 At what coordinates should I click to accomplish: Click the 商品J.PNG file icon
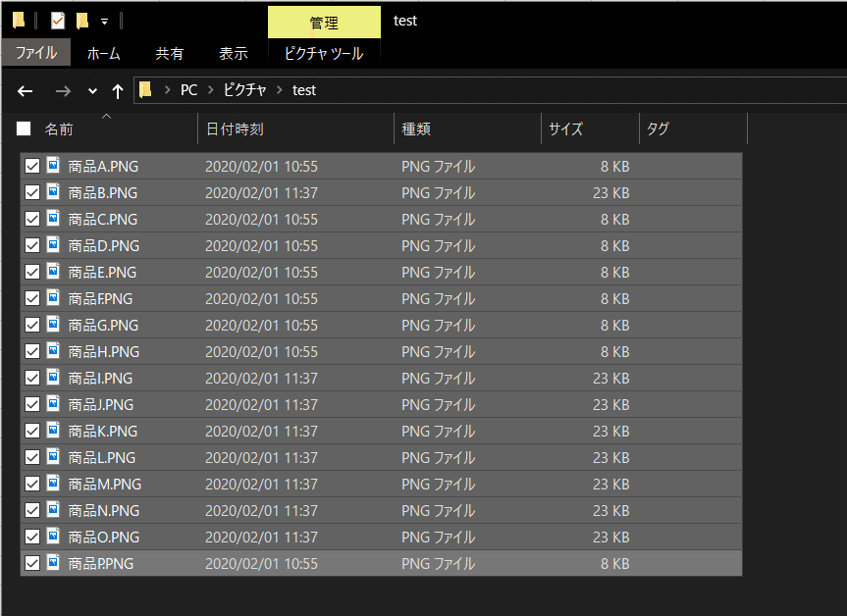pyautogui.click(x=53, y=403)
